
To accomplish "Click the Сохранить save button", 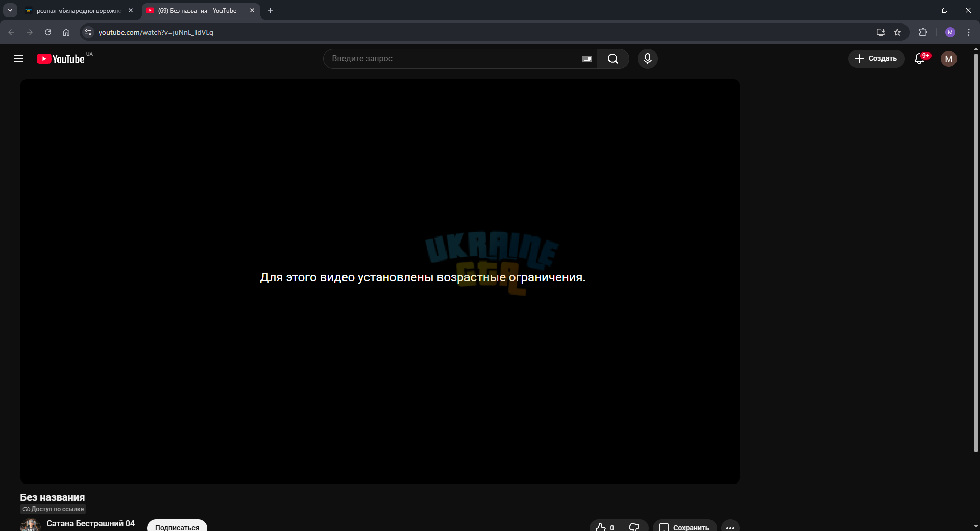I will (684, 526).
